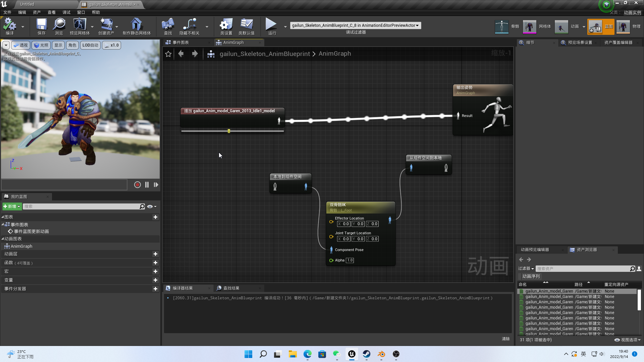Open the 调试 debug menu
This screenshot has width=644, height=362.
pos(66,12)
